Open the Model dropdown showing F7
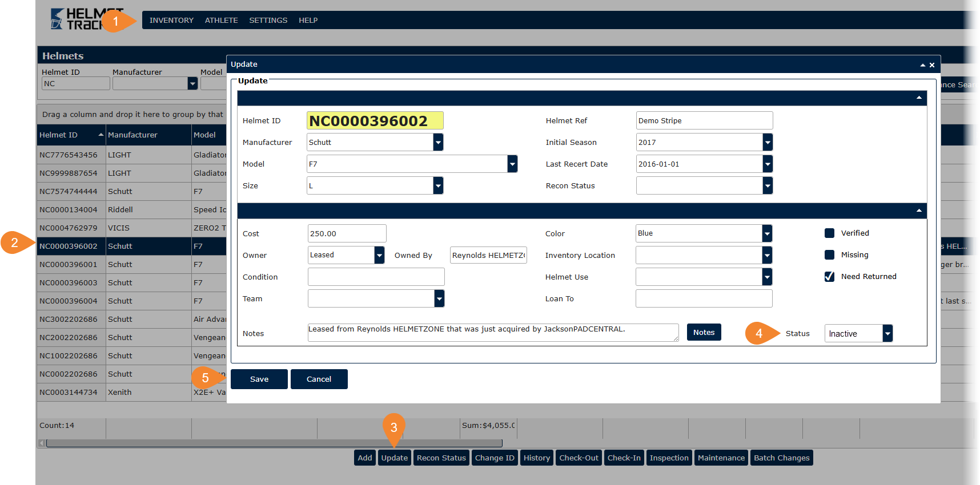 tap(512, 164)
